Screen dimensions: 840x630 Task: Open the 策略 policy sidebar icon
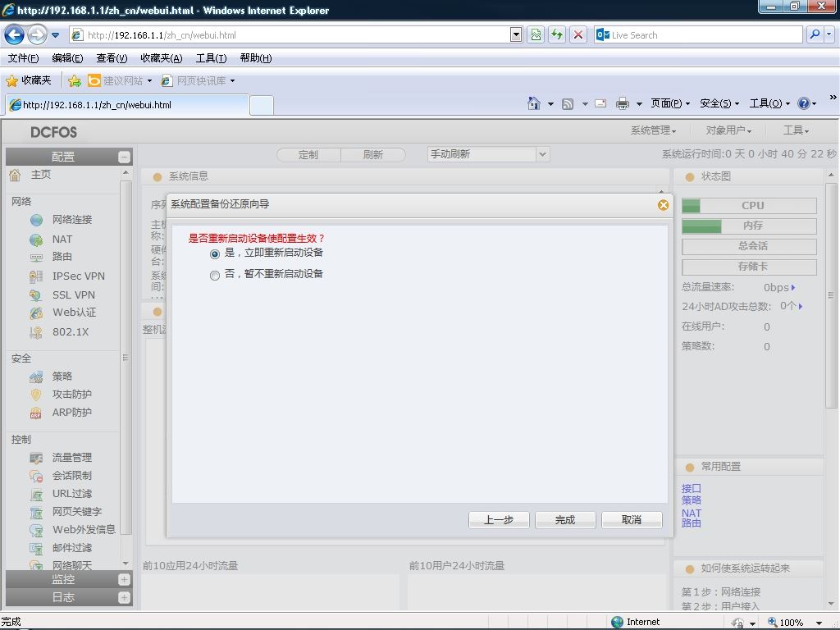coord(36,377)
